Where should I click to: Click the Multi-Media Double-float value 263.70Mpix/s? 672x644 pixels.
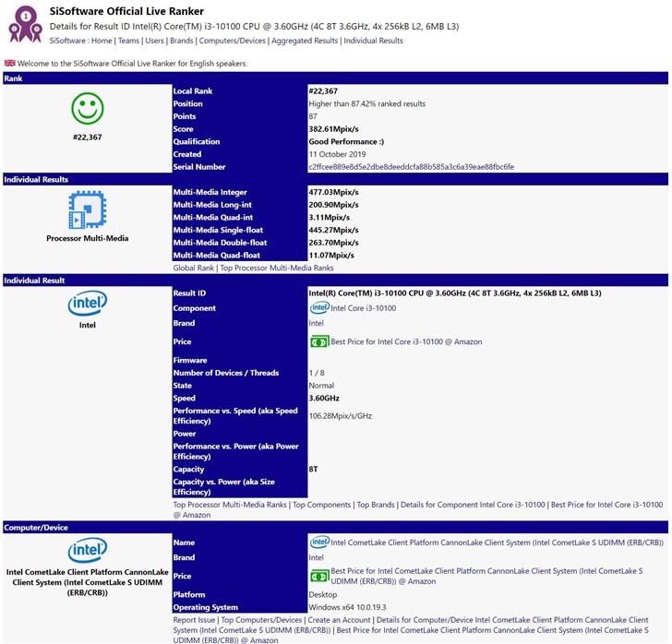pos(334,243)
